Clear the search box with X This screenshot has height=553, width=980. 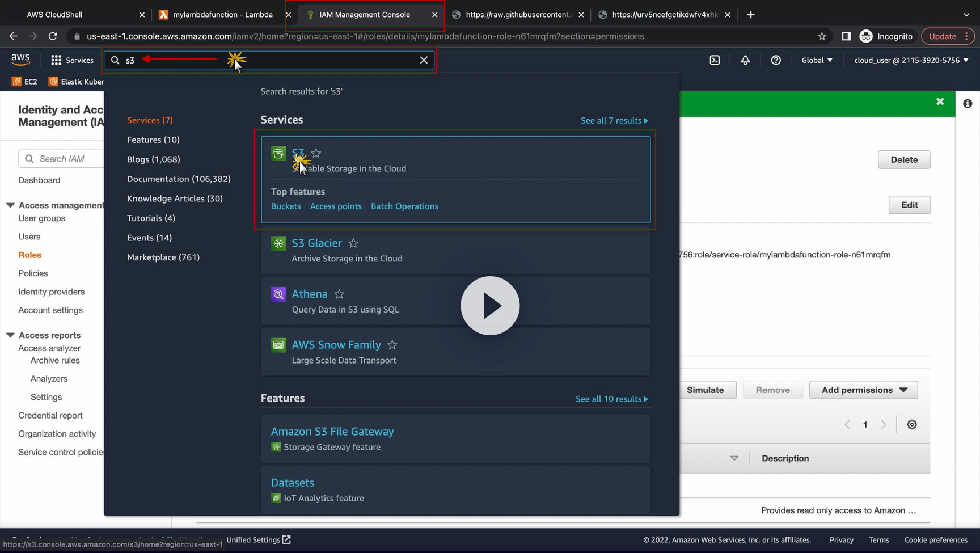(x=424, y=60)
